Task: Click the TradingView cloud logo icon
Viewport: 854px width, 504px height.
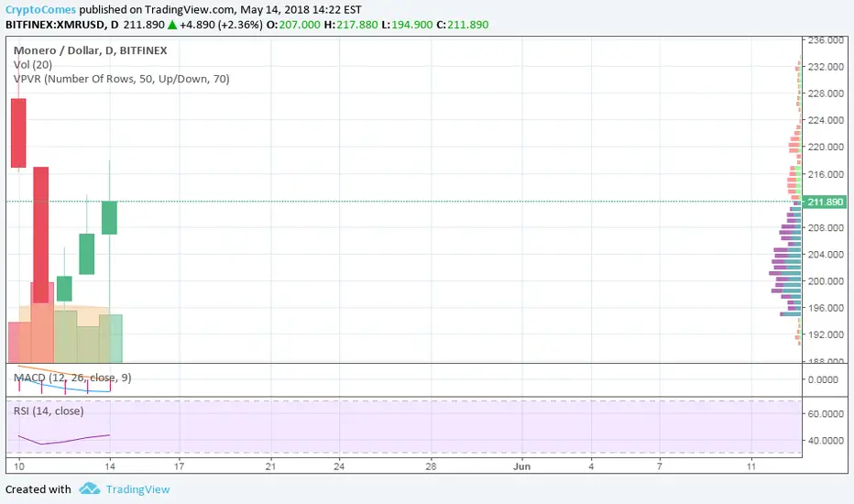Action: pyautogui.click(x=89, y=488)
